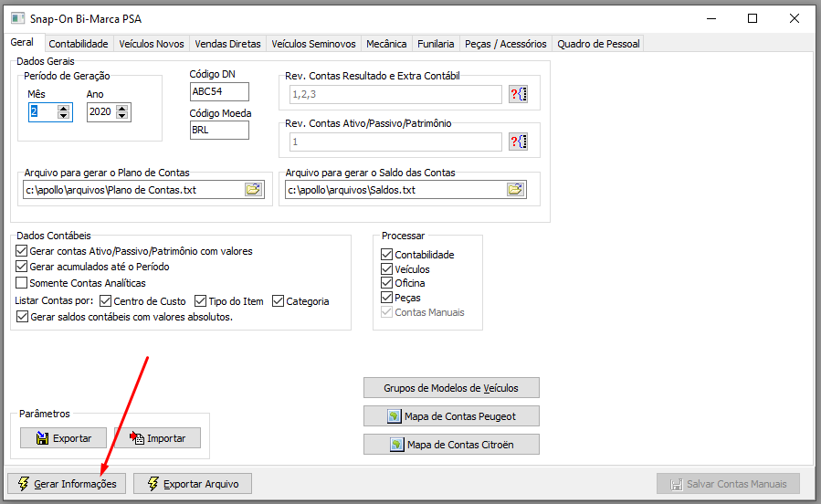The image size is (821, 504).
Task: Increase the Mês value with up arrow
Action: pos(63,109)
